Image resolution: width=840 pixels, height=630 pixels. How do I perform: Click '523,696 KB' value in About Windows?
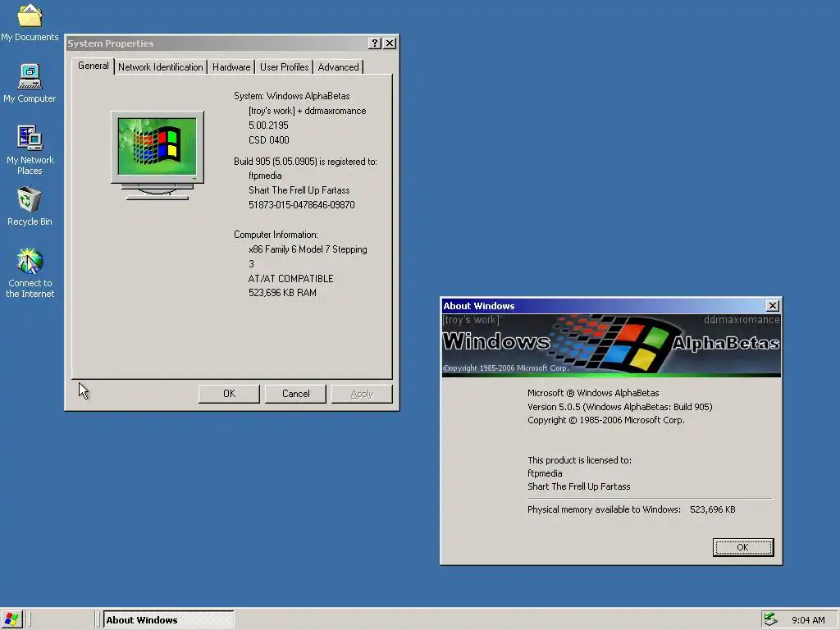click(x=713, y=509)
